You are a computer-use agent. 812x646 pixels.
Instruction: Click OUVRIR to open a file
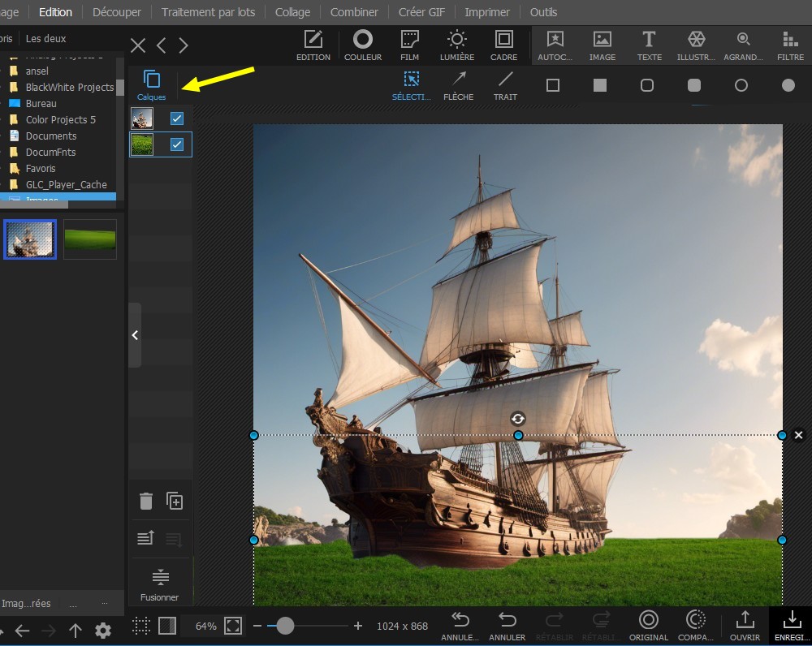coord(745,625)
